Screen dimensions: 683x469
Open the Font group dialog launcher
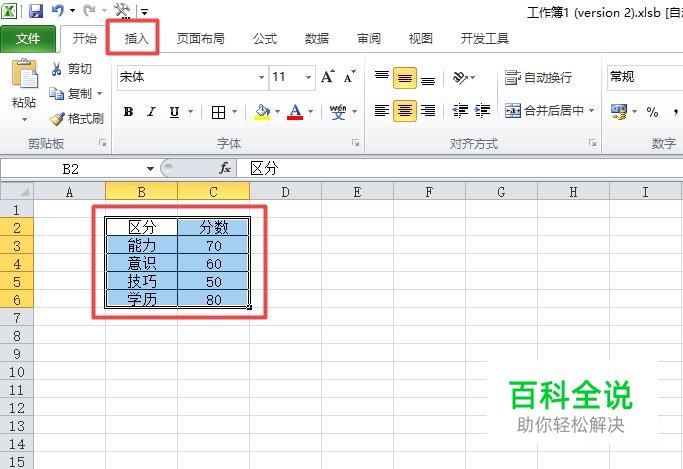point(356,143)
